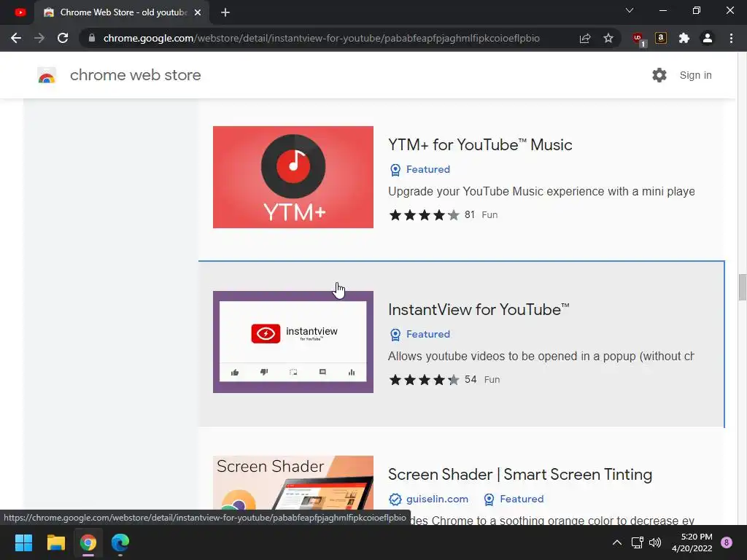Open Chrome Web Store settings gear
The width and height of the screenshot is (747, 560).
point(659,75)
